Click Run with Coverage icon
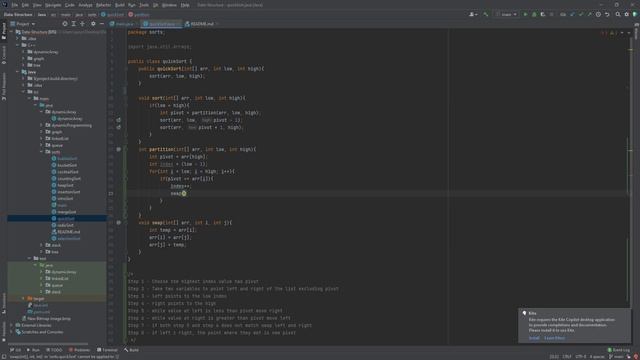Image resolution: width=640 pixels, height=360 pixels. click(x=543, y=14)
